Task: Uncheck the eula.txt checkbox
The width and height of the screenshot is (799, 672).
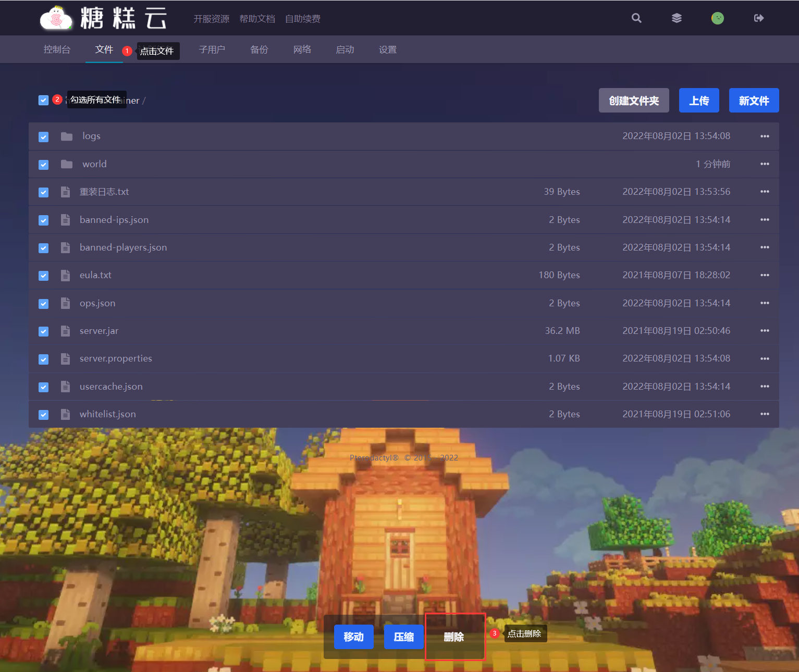Action: tap(44, 276)
